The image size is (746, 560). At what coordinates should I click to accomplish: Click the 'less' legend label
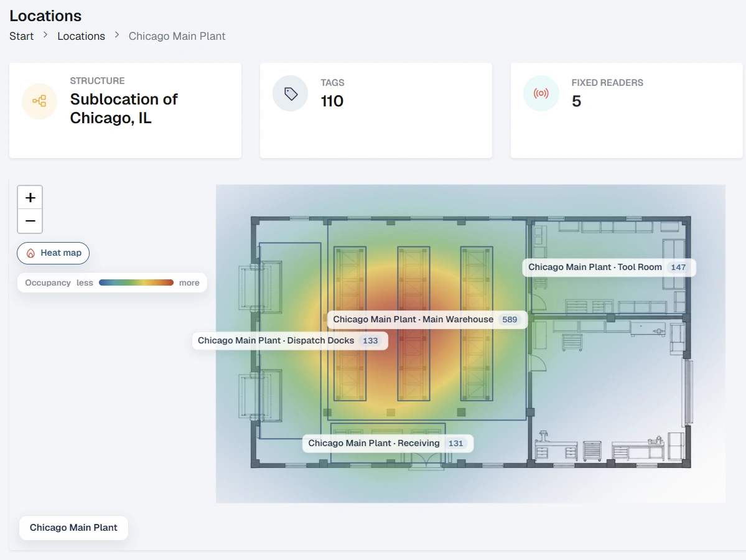point(85,282)
